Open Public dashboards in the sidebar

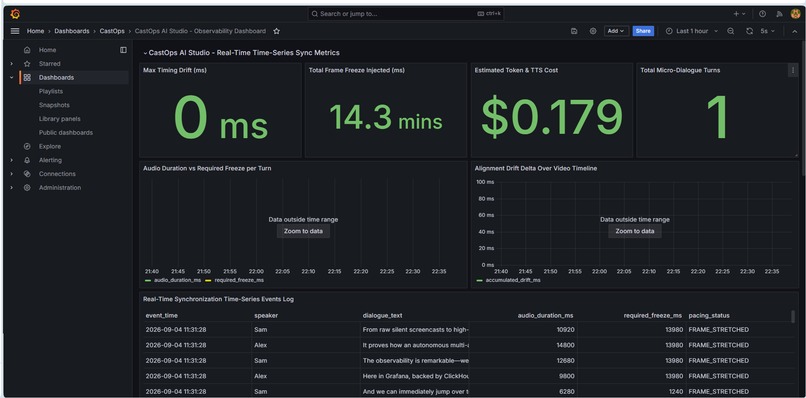[66, 133]
